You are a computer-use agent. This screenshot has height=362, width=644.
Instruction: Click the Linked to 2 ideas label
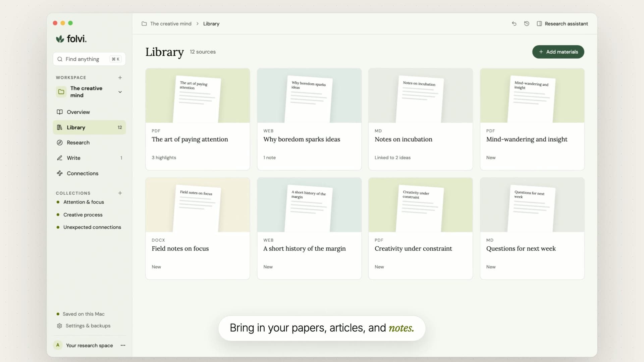coord(392,158)
